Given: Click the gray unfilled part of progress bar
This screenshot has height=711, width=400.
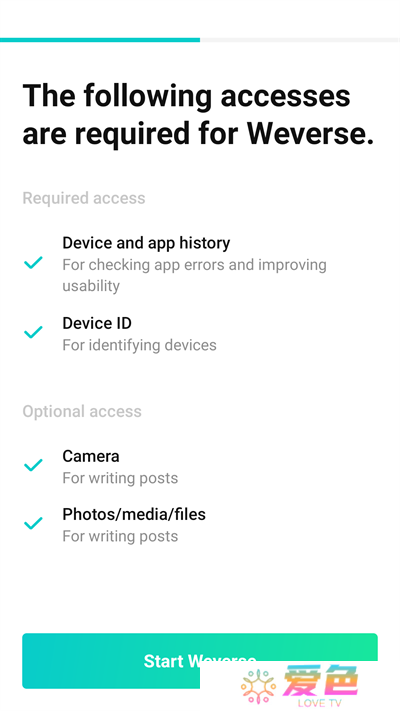Looking at the screenshot, I should (300, 40).
